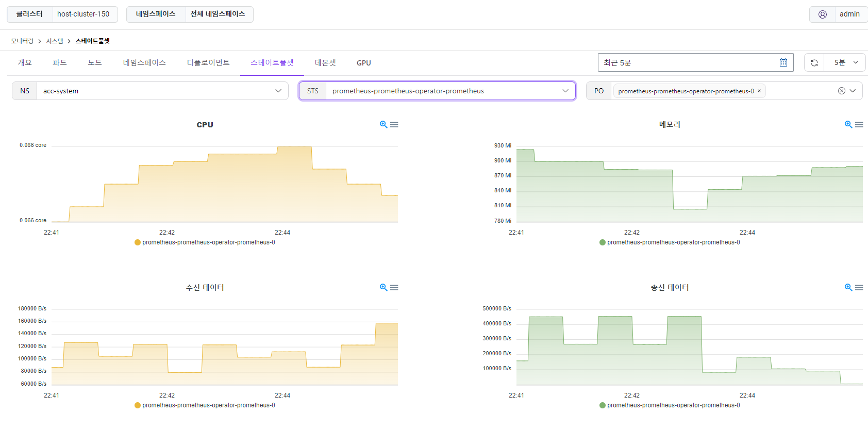Click the admin account name
This screenshot has height=429, width=868.
849,14
